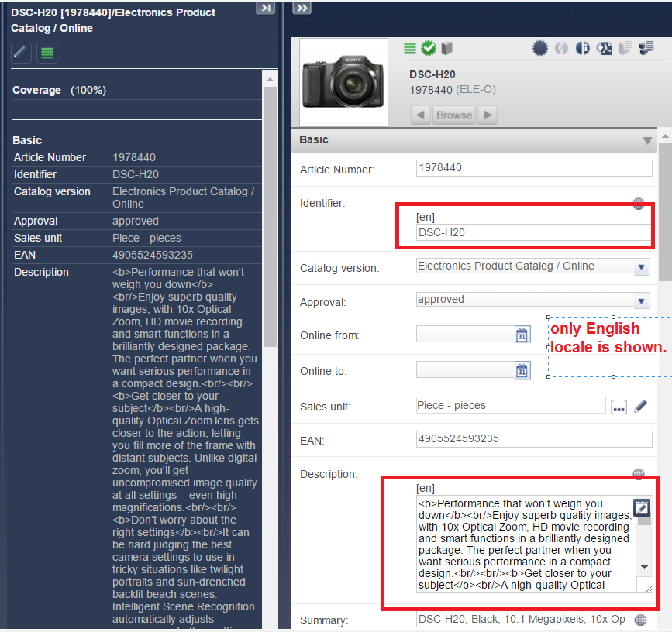The width and height of the screenshot is (672, 632).
Task: Click the left panel scrollbar up arrow
Action: (x=270, y=80)
